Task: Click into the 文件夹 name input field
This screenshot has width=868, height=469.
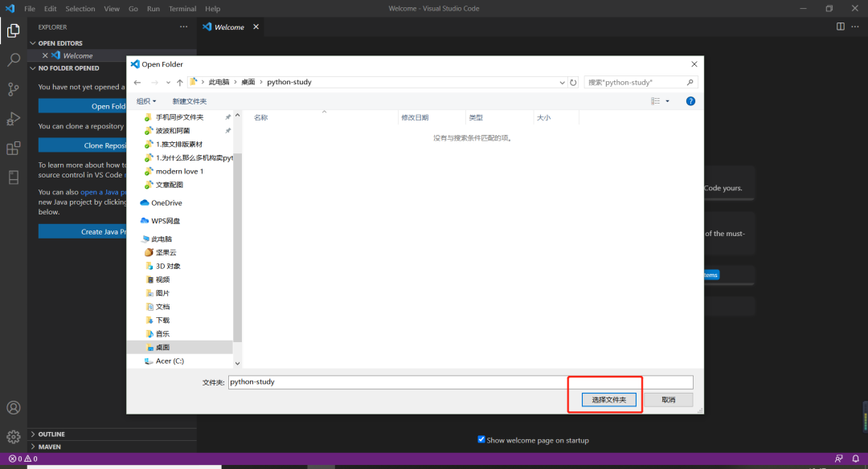Action: coord(461,382)
